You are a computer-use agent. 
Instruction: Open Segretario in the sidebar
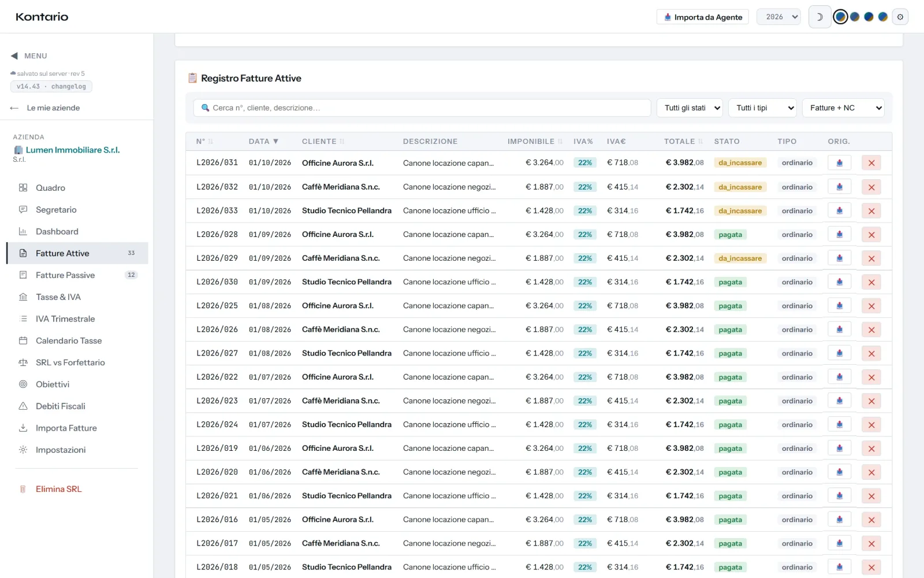[77, 210]
